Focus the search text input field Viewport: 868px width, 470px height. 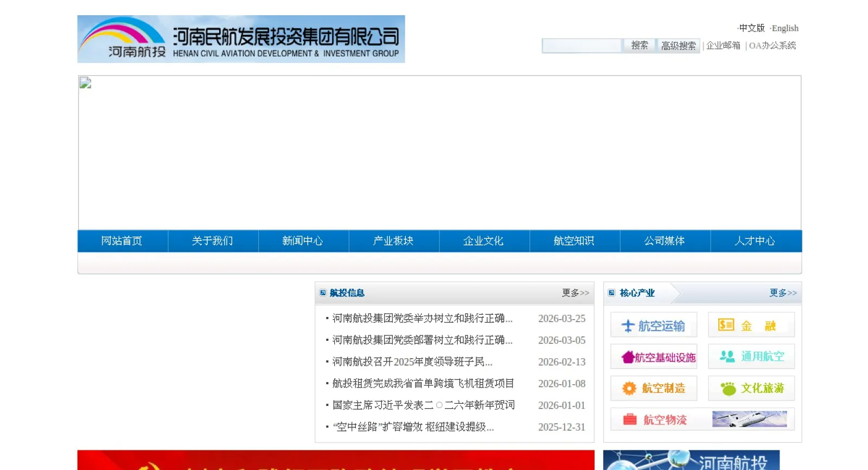pyautogui.click(x=582, y=46)
